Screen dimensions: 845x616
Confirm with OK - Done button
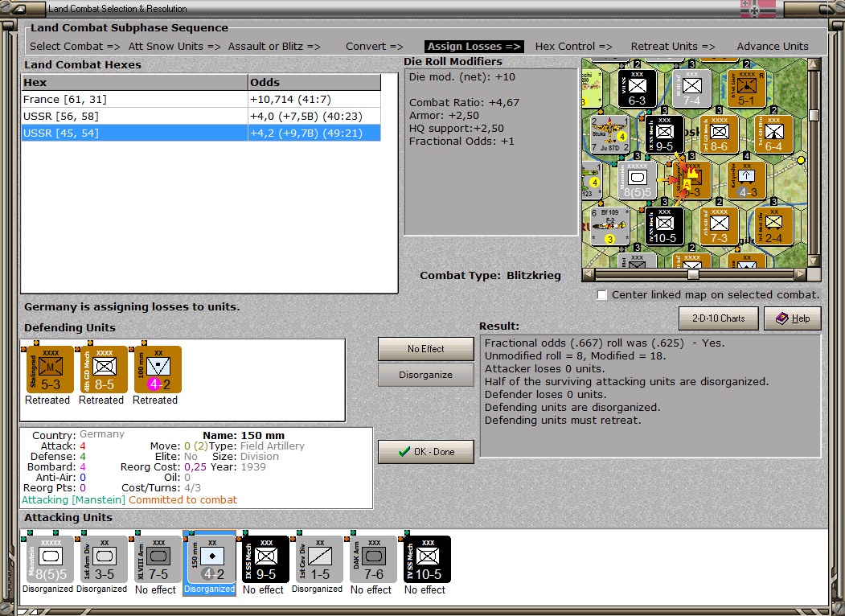tap(426, 452)
